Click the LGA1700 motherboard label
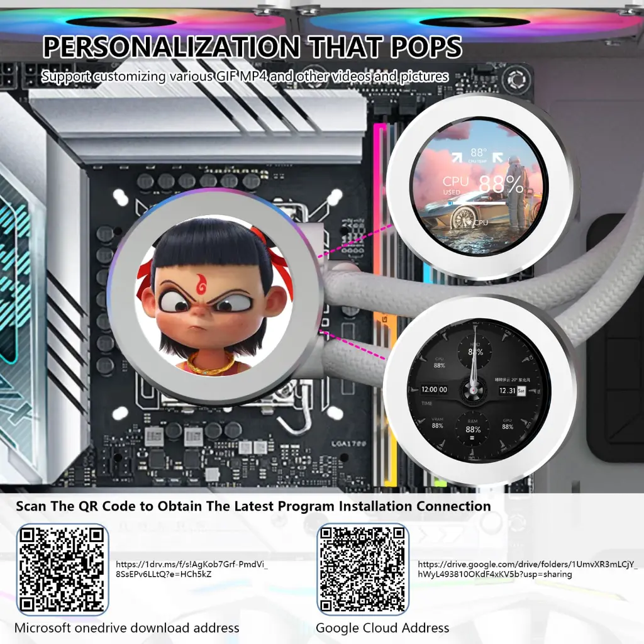The width and height of the screenshot is (644, 644). click(x=348, y=444)
